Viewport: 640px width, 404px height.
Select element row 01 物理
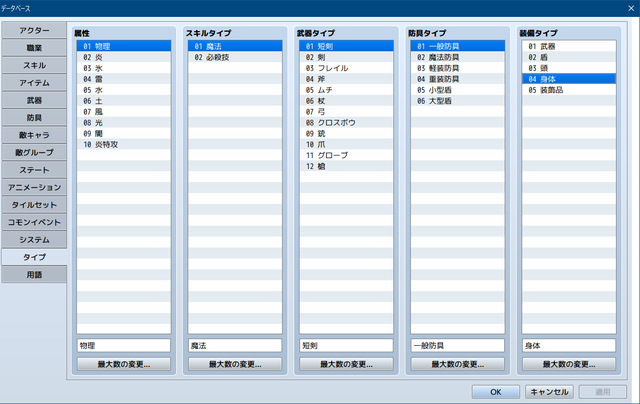click(124, 46)
